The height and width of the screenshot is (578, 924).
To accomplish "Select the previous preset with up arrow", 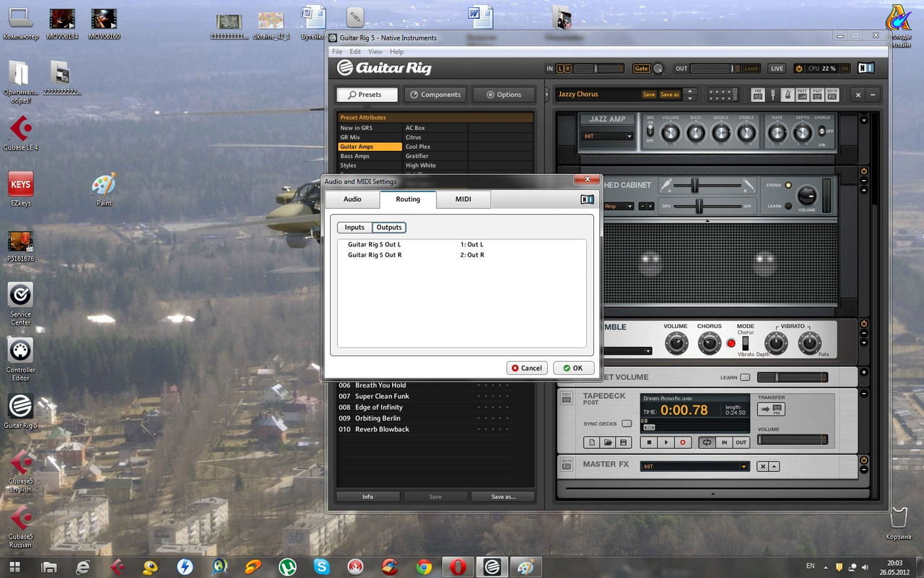I will (691, 91).
